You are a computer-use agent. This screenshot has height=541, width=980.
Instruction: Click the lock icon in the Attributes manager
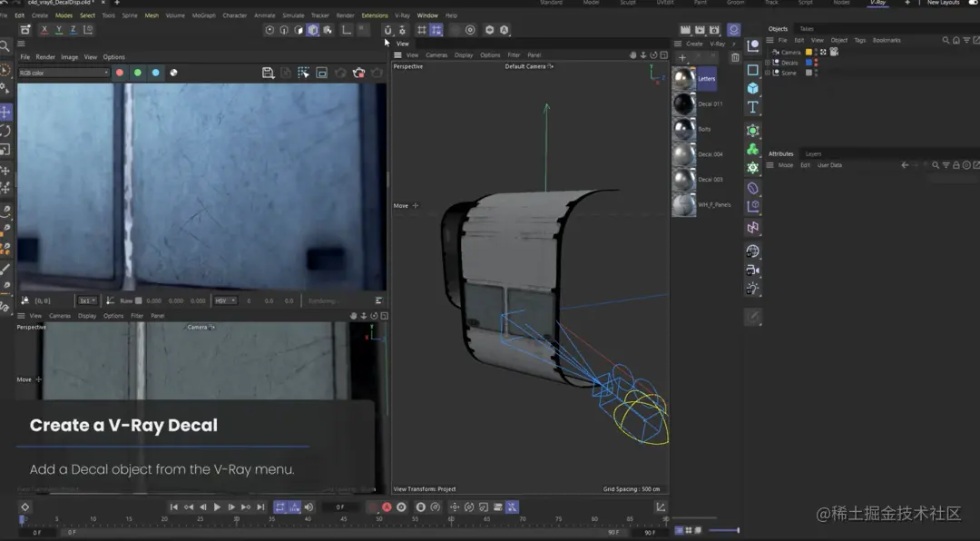[x=955, y=165]
